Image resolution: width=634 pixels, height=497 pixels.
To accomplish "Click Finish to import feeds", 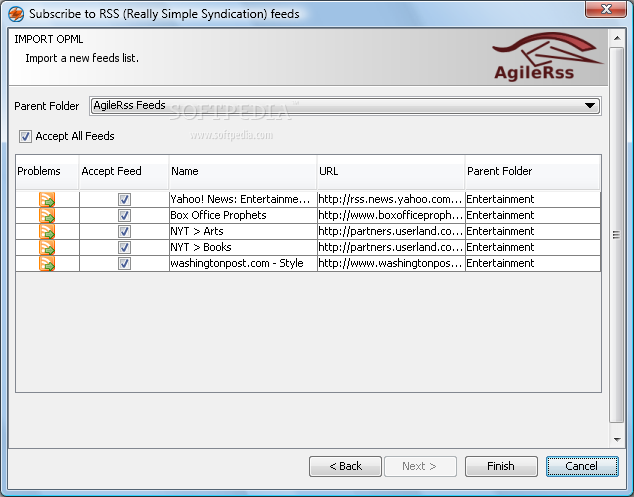I will click(501, 466).
